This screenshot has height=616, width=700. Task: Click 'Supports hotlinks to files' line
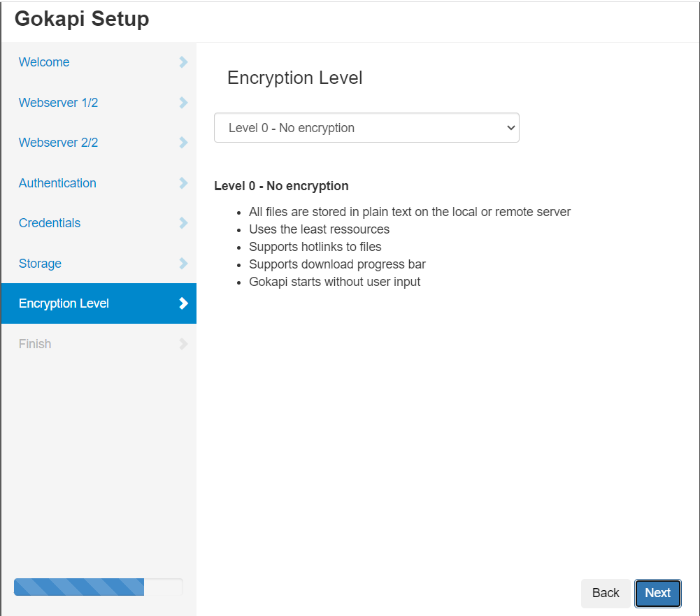point(315,247)
